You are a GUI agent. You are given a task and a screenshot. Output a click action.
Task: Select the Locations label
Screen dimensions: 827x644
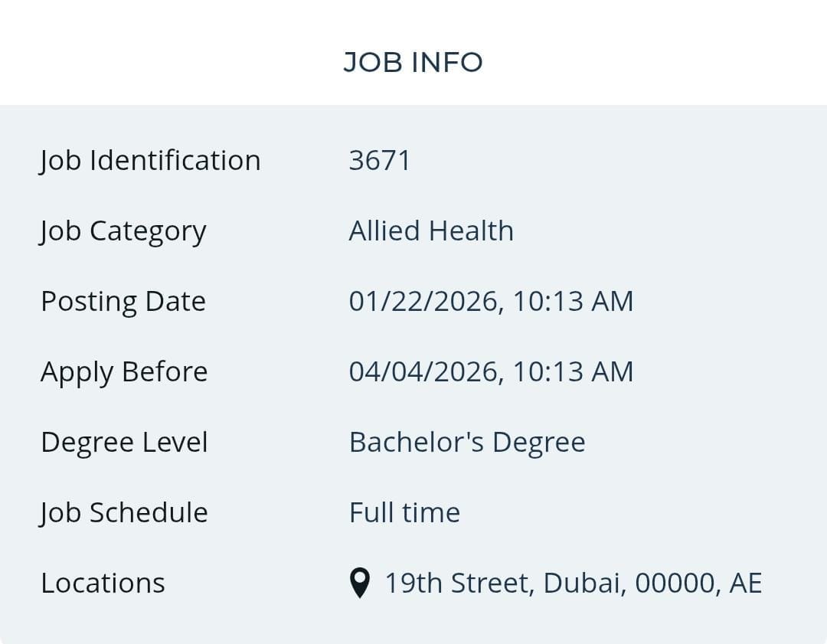(x=103, y=584)
